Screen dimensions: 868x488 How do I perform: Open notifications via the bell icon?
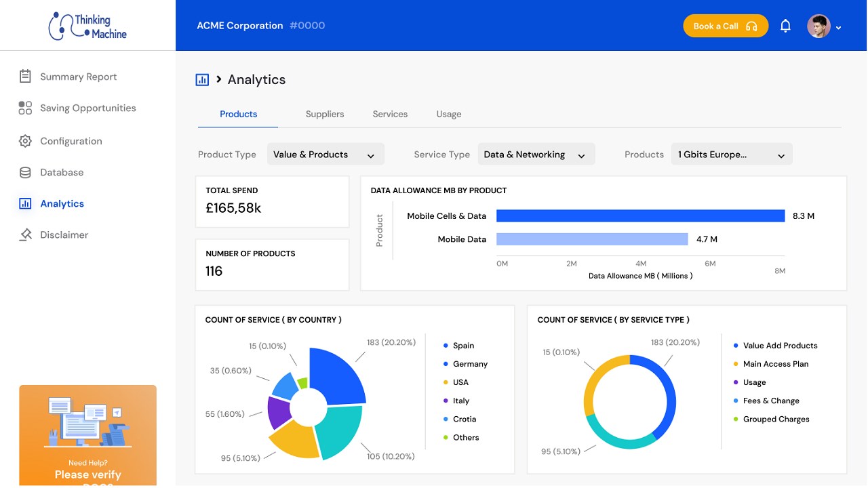pos(785,26)
